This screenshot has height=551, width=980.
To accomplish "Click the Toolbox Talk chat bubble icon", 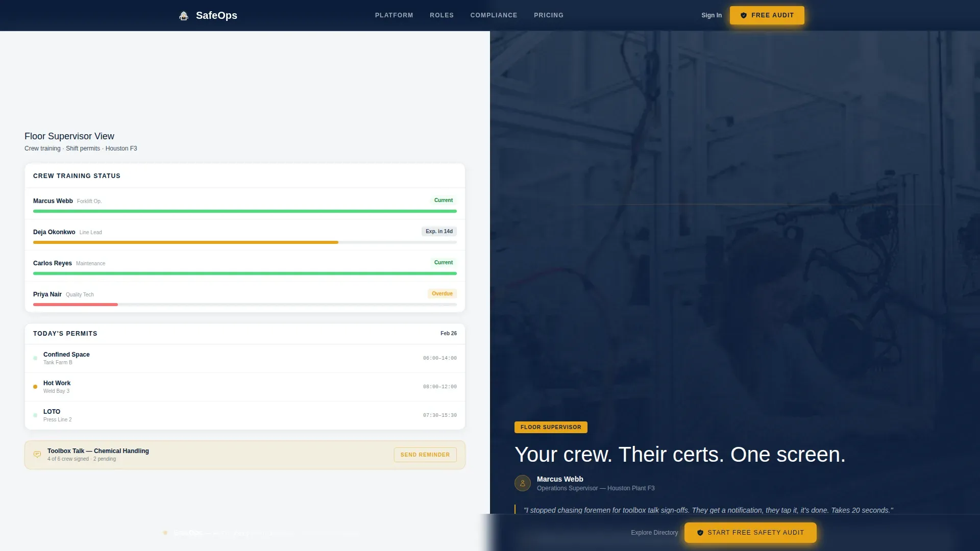I will (x=37, y=455).
